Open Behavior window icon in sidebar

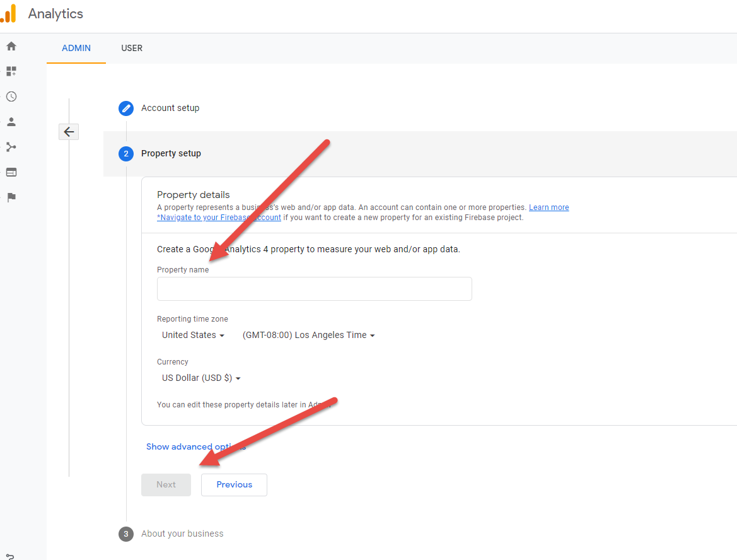pos(11,172)
